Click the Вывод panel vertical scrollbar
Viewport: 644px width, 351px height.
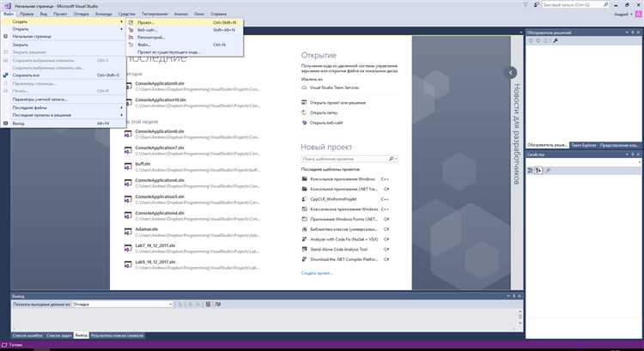point(520,316)
